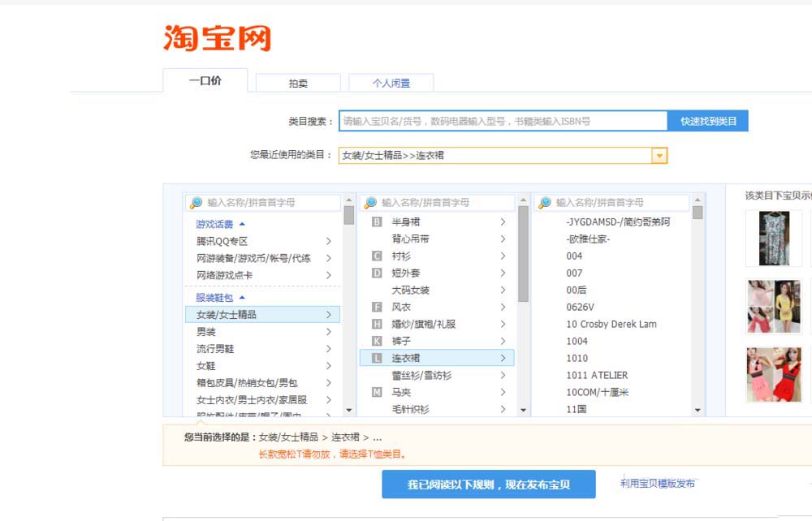Viewport: 812px width, 521px height.
Task: Open the pink and yellow dresses thumbnail
Action: (x=774, y=306)
